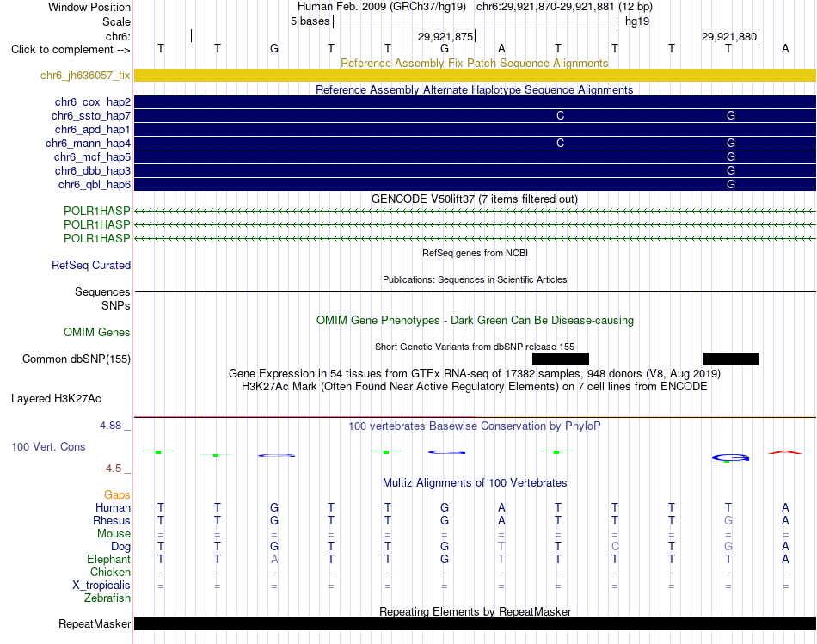Click the Sequences track label
817x644 pixels.
102,291
